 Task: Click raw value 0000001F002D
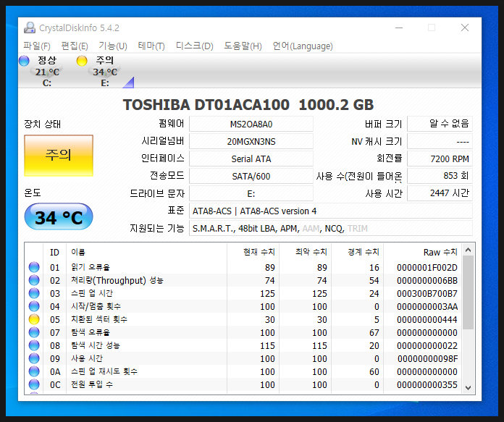pyautogui.click(x=427, y=267)
